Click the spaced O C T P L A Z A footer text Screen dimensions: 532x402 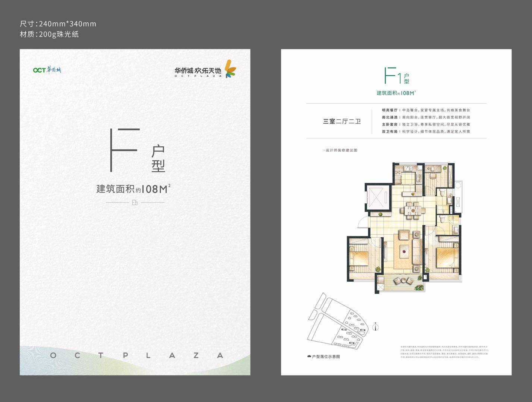click(136, 355)
